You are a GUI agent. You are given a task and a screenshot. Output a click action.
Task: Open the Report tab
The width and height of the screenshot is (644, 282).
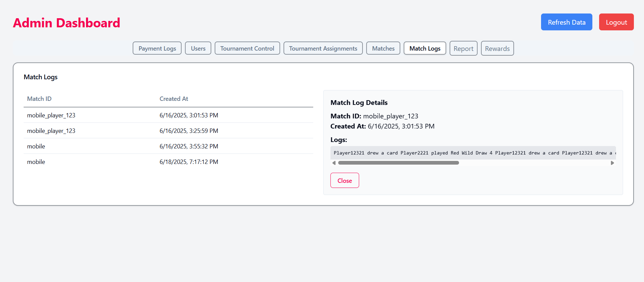tap(463, 48)
